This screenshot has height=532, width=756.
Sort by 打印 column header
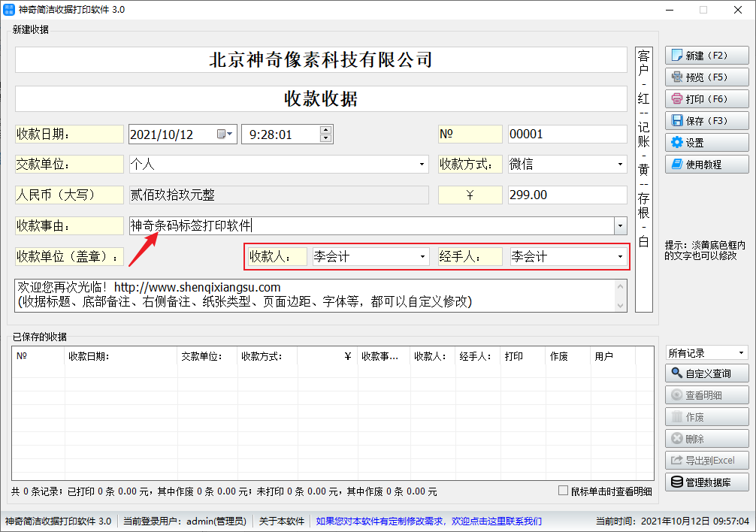pos(523,356)
